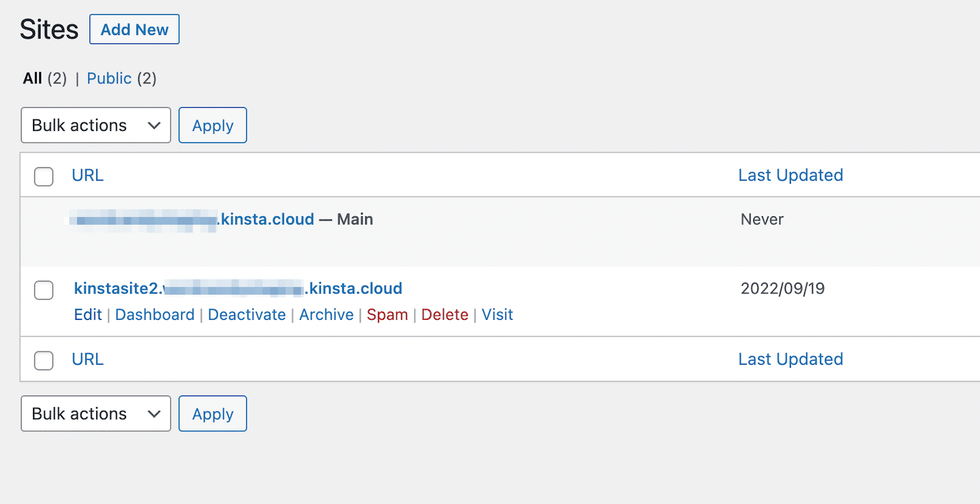Toggle select-all checkbox in table header

[44, 176]
